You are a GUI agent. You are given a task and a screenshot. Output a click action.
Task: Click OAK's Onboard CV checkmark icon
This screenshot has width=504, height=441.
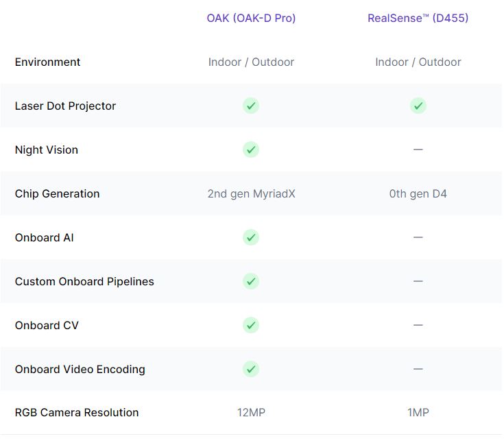tap(251, 325)
